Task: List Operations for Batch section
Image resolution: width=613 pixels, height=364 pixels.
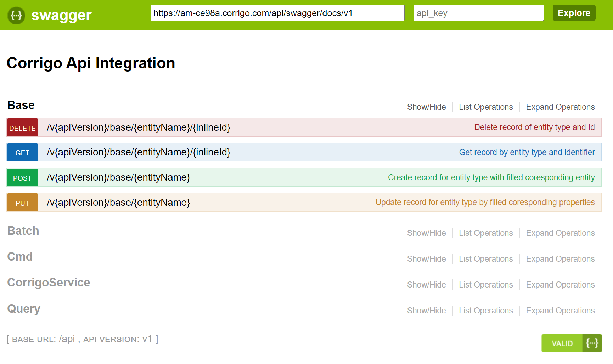Action: [486, 233]
